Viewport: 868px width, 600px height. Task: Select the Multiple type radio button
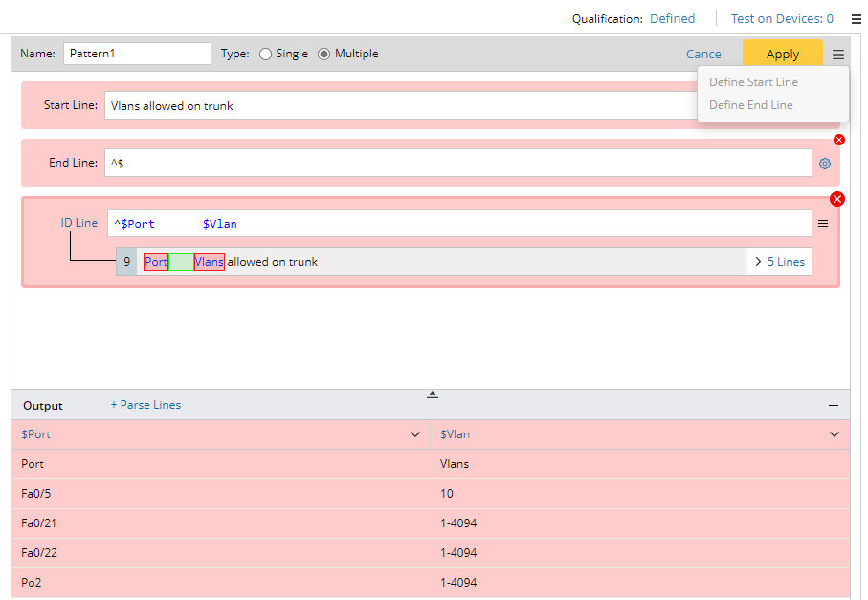point(324,55)
